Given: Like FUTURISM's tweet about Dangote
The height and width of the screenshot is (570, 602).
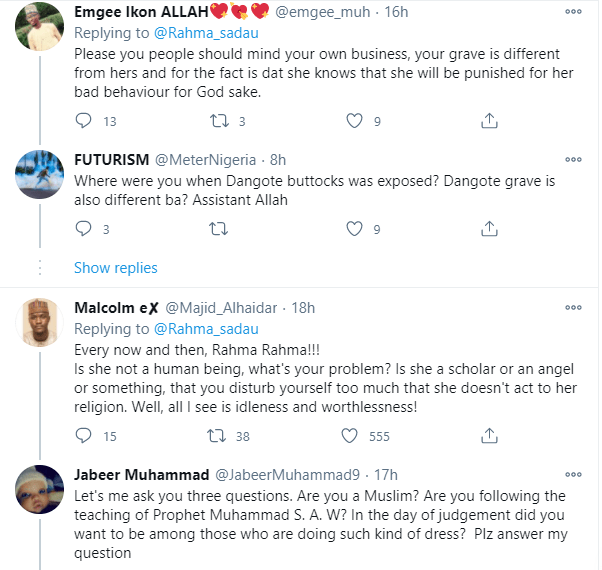Looking at the screenshot, I should coord(353,229).
